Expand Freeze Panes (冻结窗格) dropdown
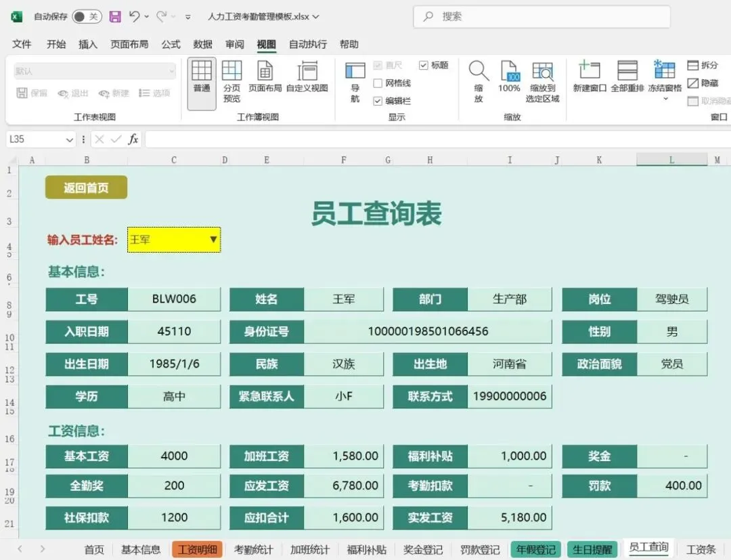 click(665, 98)
